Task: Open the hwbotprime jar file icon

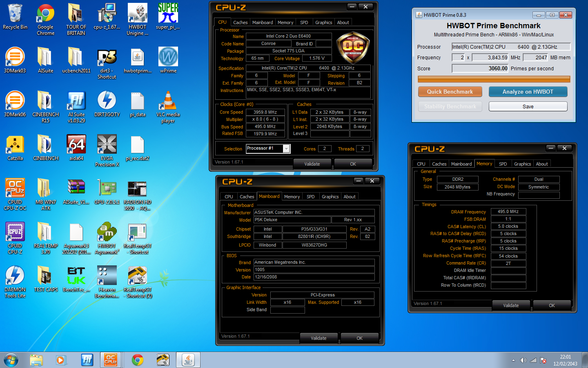Action: coord(138,61)
